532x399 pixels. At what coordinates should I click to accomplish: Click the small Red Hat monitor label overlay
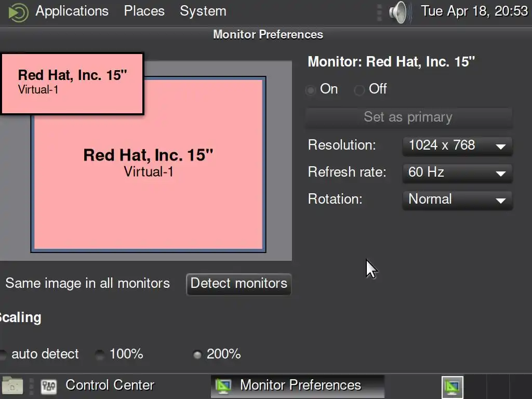click(72, 84)
